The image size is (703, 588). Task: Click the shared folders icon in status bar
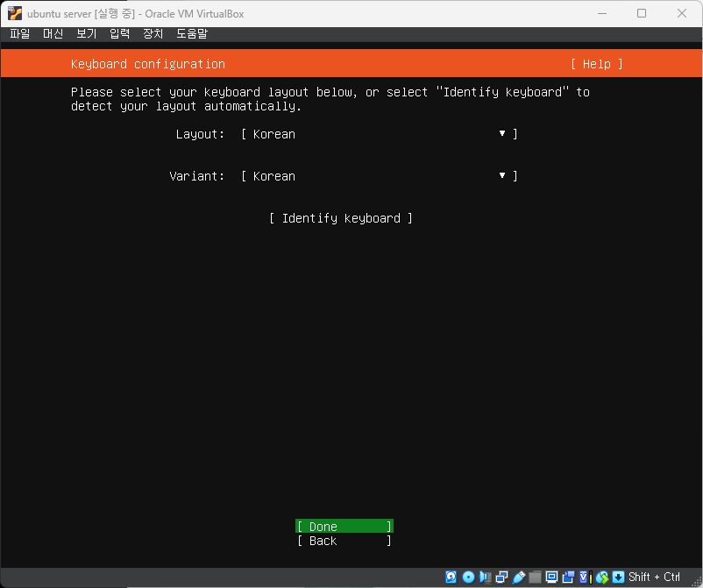(535, 577)
